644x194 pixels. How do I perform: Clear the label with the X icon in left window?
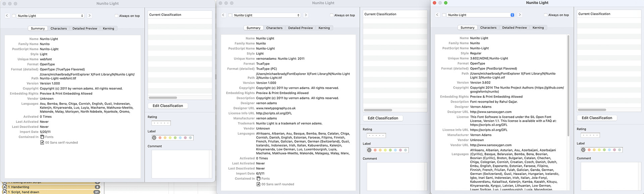pyautogui.click(x=154, y=138)
